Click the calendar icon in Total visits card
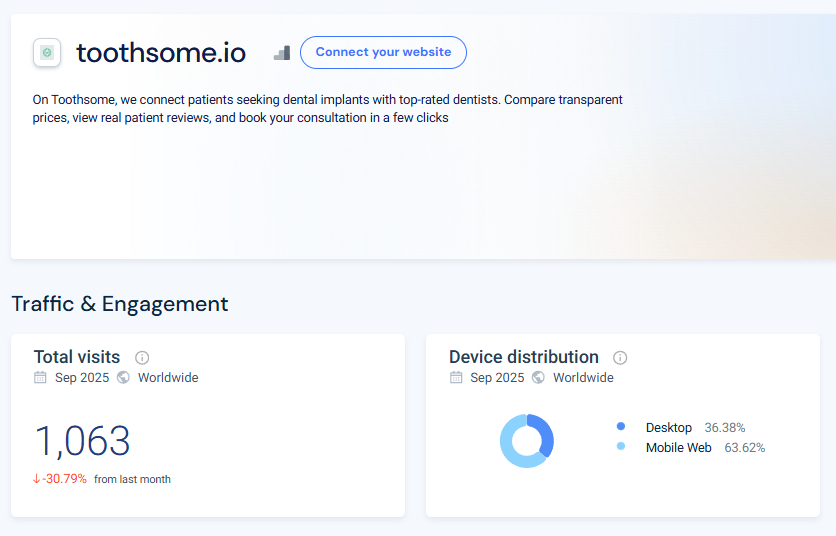This screenshot has height=536, width=836. click(40, 378)
